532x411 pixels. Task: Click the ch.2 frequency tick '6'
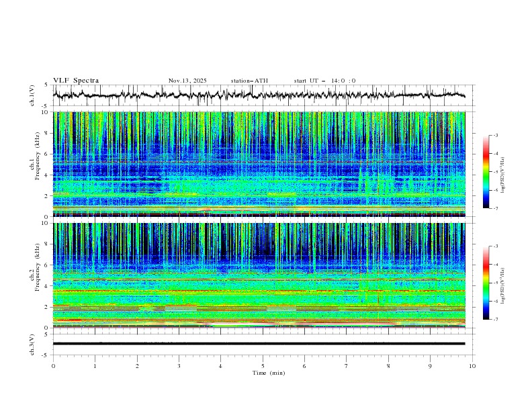click(48, 265)
